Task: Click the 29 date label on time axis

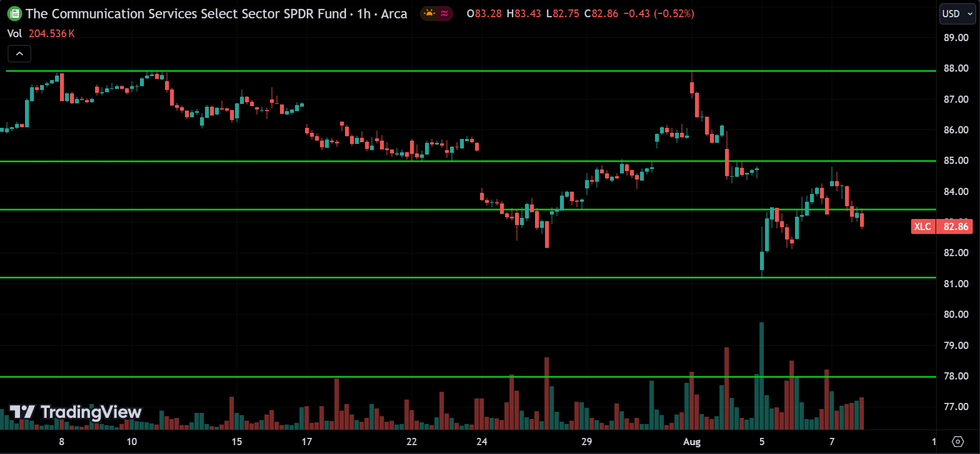Action: point(587,442)
